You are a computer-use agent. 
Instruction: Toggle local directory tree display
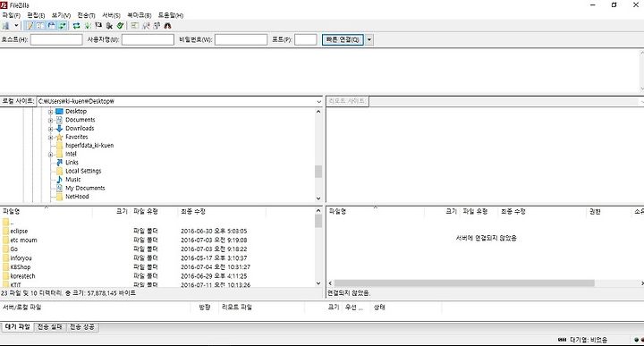pos(40,26)
